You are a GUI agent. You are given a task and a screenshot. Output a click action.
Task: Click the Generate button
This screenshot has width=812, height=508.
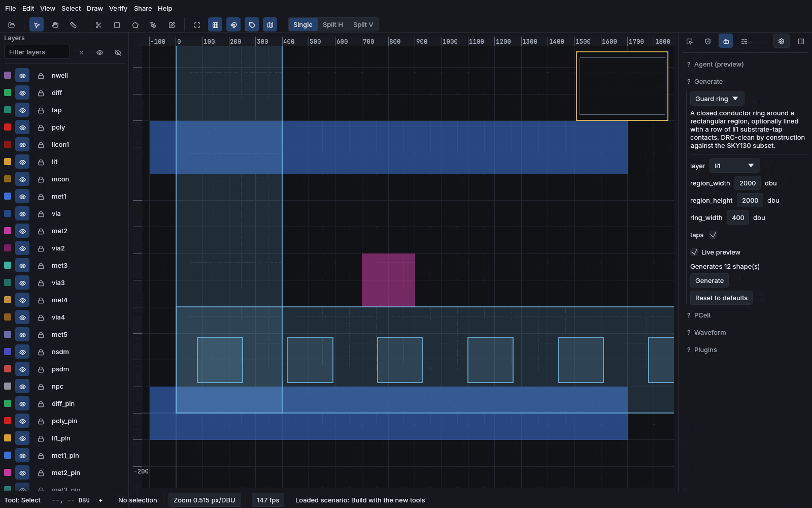[x=709, y=280]
